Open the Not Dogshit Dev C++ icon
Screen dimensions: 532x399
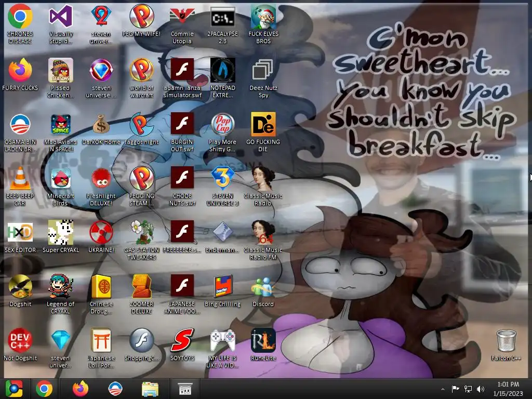(x=20, y=340)
